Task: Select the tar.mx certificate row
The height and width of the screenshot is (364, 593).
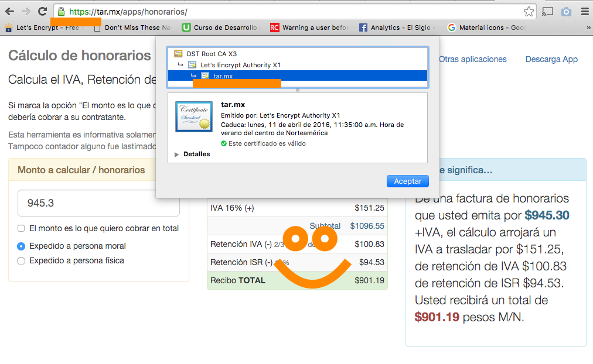Action: (x=297, y=76)
